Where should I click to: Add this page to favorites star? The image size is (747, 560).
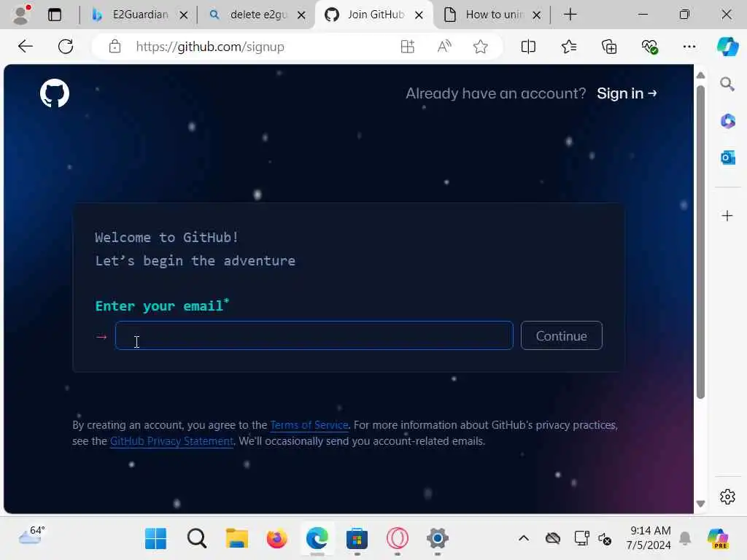coord(480,47)
